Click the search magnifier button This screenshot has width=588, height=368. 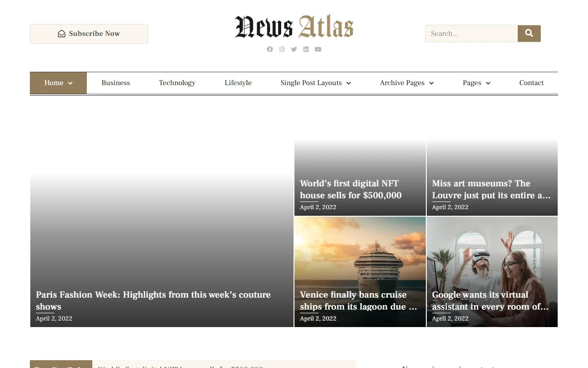[529, 34]
